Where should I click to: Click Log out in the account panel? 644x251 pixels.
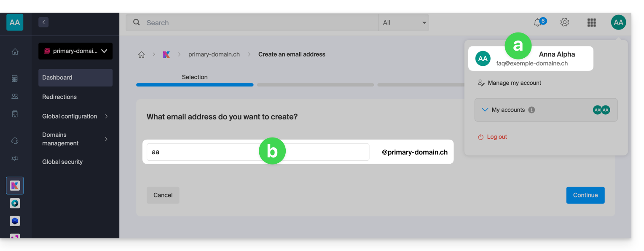tap(496, 137)
